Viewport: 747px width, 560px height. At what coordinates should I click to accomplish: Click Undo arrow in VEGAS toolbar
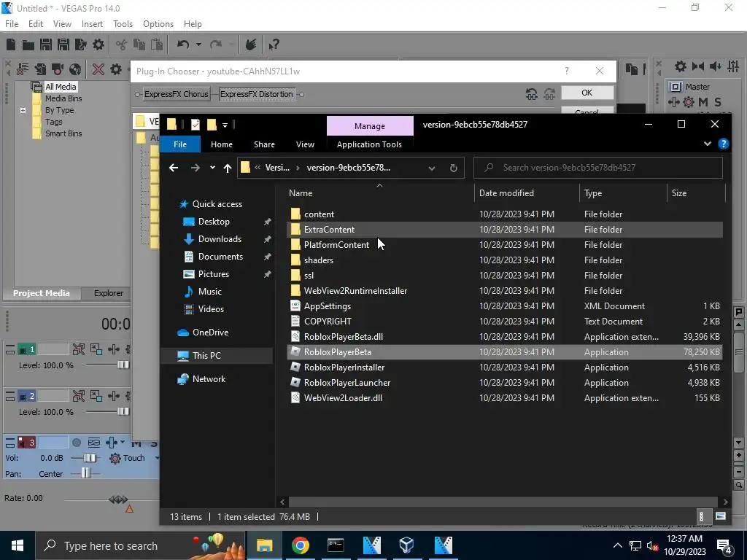click(183, 44)
